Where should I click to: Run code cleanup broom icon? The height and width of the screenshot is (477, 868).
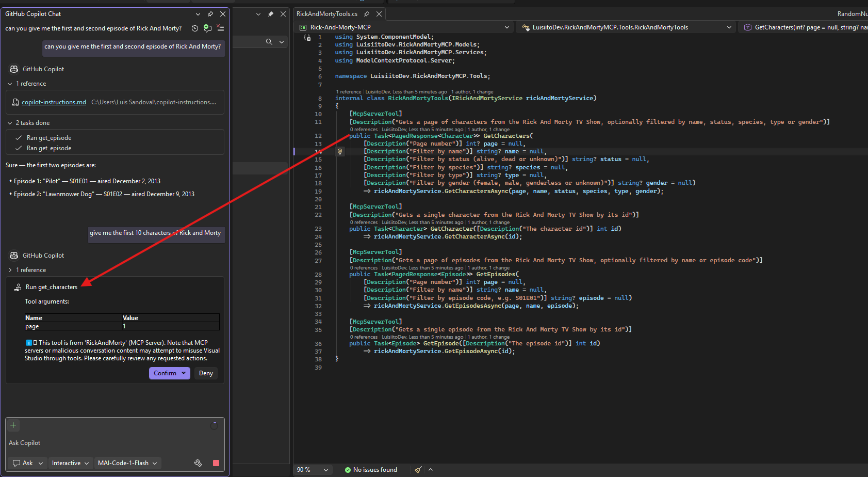click(418, 470)
